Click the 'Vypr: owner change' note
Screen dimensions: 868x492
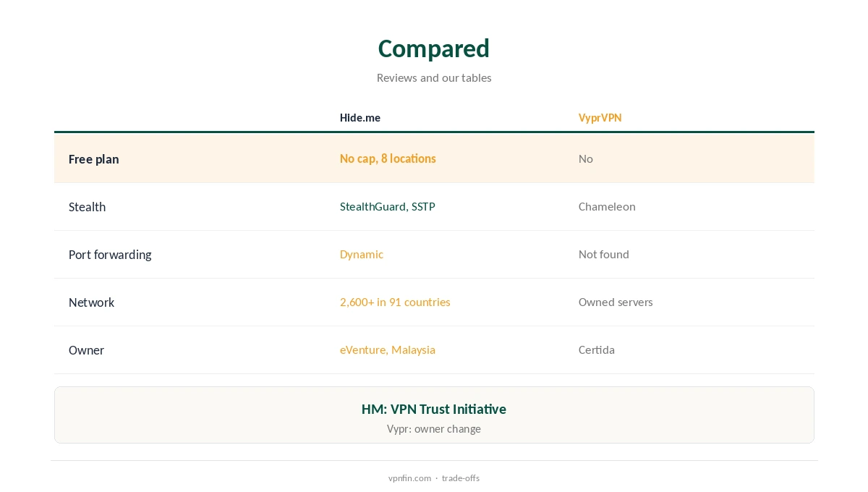coord(434,429)
